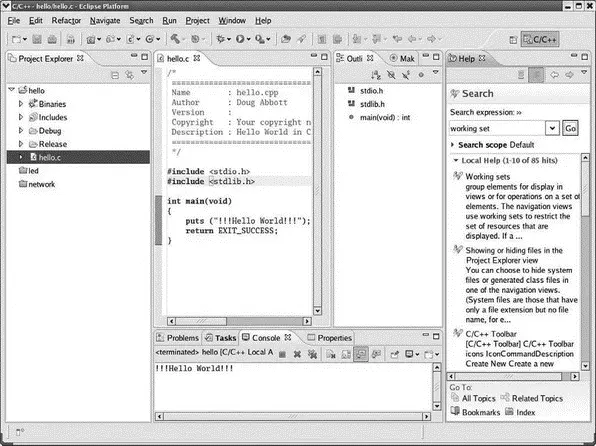Open the search expression dropdown arrow
This screenshot has height=446, width=596.
tap(552, 128)
